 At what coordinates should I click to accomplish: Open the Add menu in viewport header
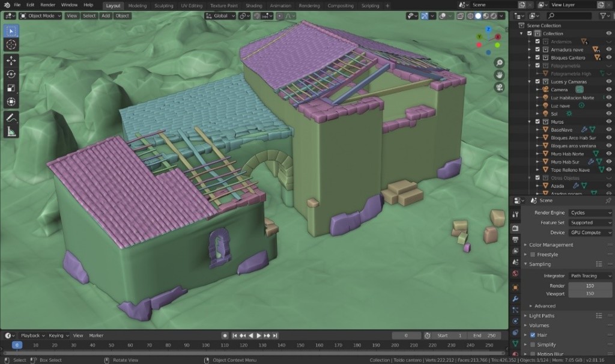tap(106, 16)
